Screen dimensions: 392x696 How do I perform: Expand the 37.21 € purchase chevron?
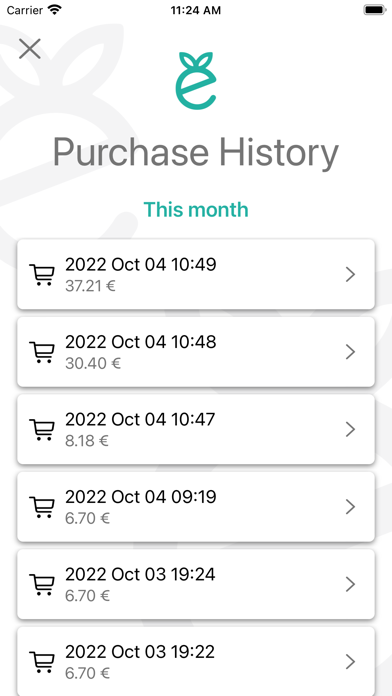tap(350, 275)
